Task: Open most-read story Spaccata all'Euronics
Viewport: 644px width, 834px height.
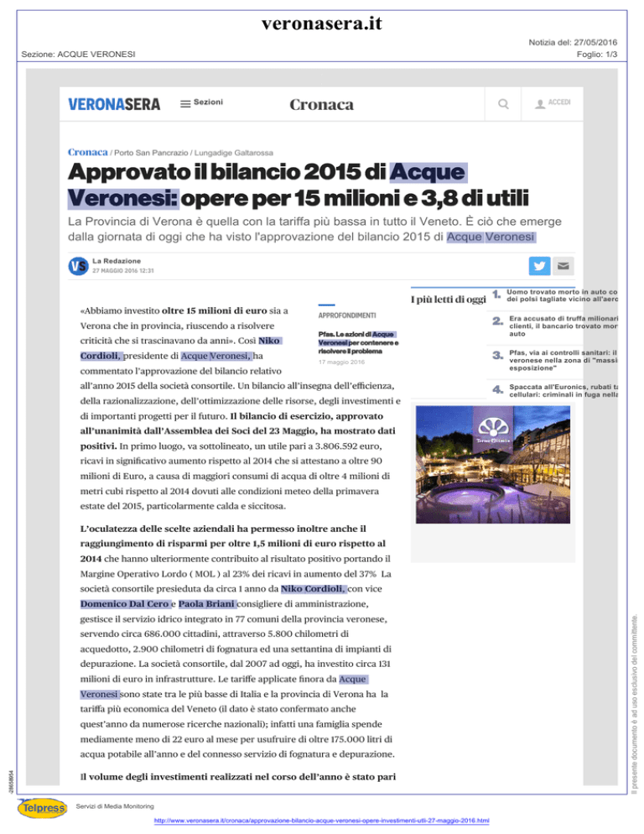Action: coord(563,391)
